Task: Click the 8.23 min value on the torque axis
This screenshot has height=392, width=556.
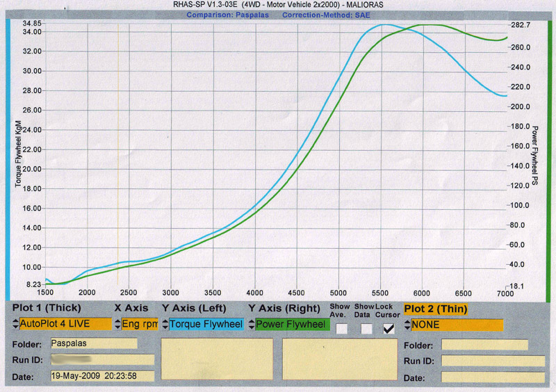Action: pos(34,284)
